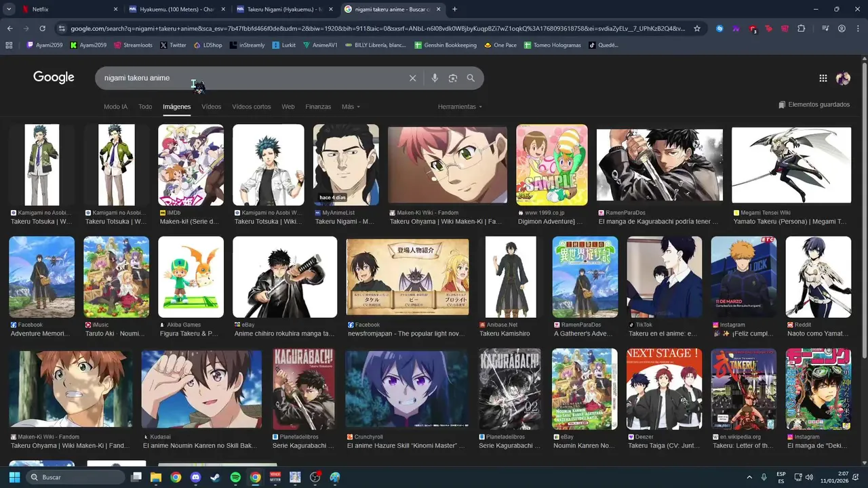Open the Elementos guardados saved items
Image resolution: width=868 pixels, height=488 pixels.
[814, 104]
